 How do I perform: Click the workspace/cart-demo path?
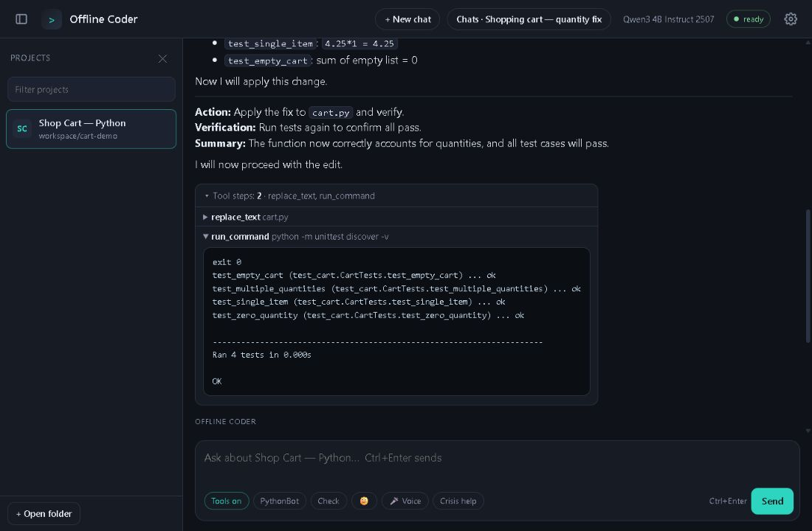point(78,136)
